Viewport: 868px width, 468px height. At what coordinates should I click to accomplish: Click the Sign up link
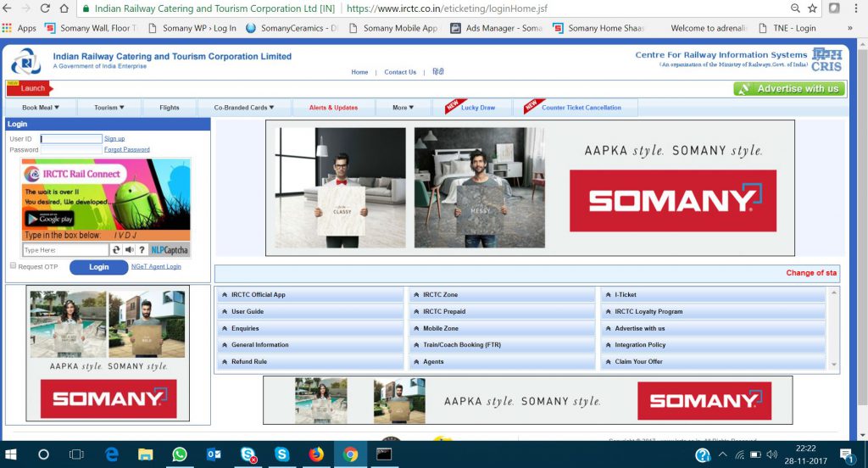(x=114, y=138)
